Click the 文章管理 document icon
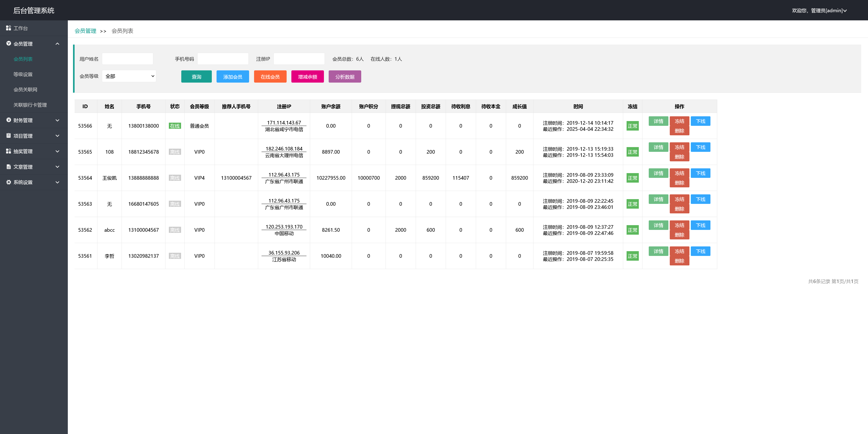 [8, 167]
